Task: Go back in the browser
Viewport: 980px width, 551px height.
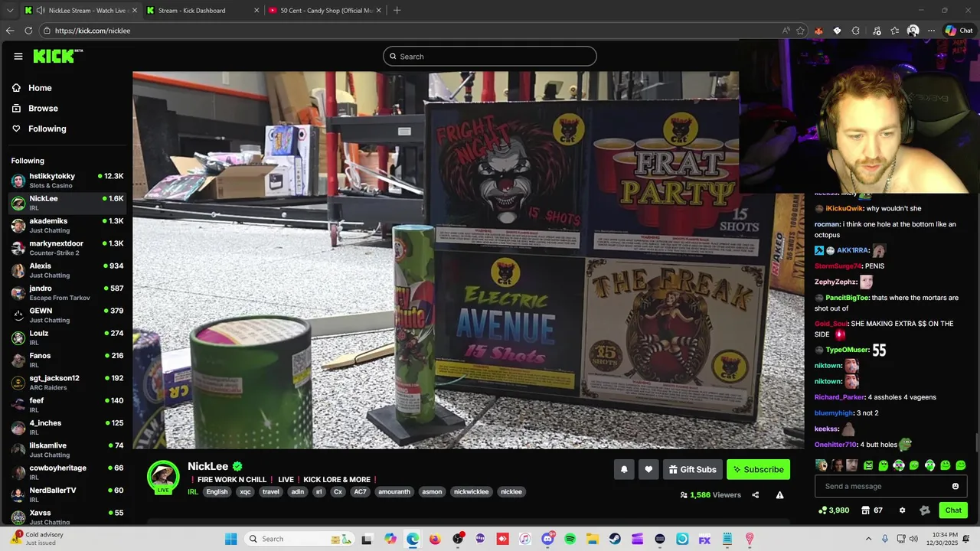Action: coord(10,31)
